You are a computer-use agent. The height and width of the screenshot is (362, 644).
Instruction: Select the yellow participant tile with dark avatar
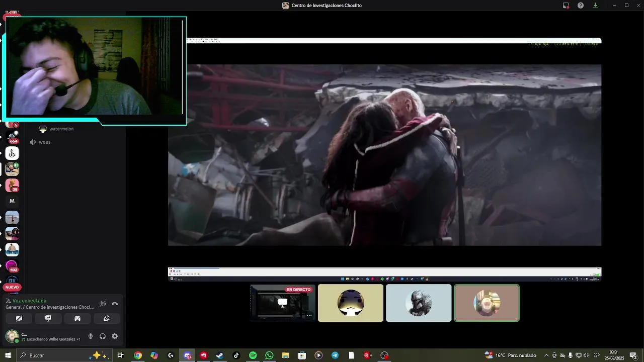(351, 303)
